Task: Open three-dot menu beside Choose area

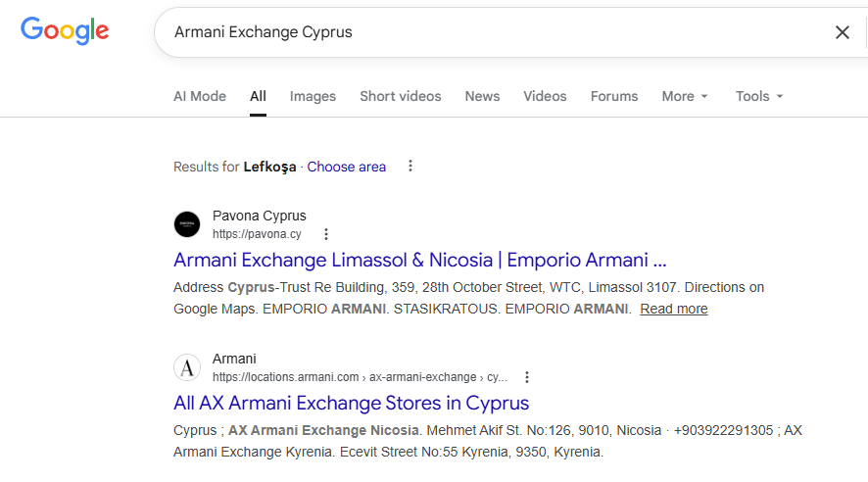Action: (410, 167)
